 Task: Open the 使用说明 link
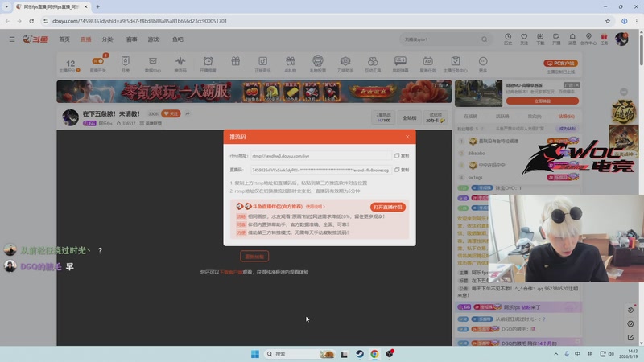(315, 207)
